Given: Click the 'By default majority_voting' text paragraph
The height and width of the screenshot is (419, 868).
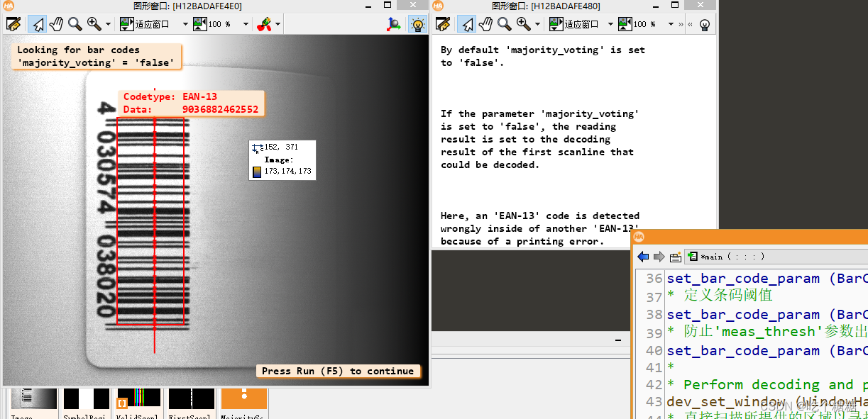Looking at the screenshot, I should pos(542,56).
